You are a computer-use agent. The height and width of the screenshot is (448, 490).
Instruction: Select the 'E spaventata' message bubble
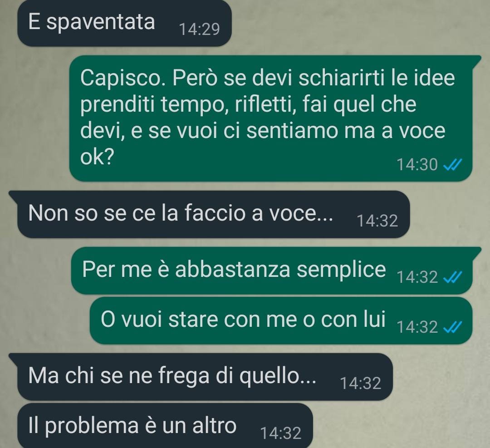coord(124,23)
